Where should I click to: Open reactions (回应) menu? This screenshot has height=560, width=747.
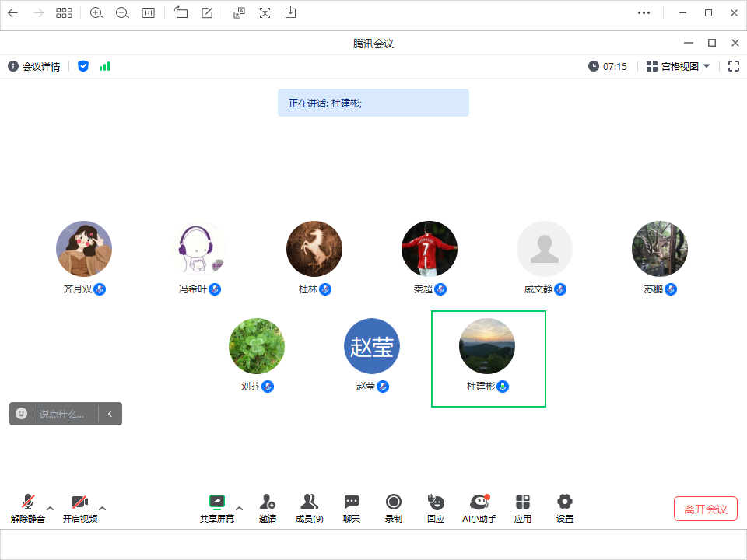pos(436,507)
